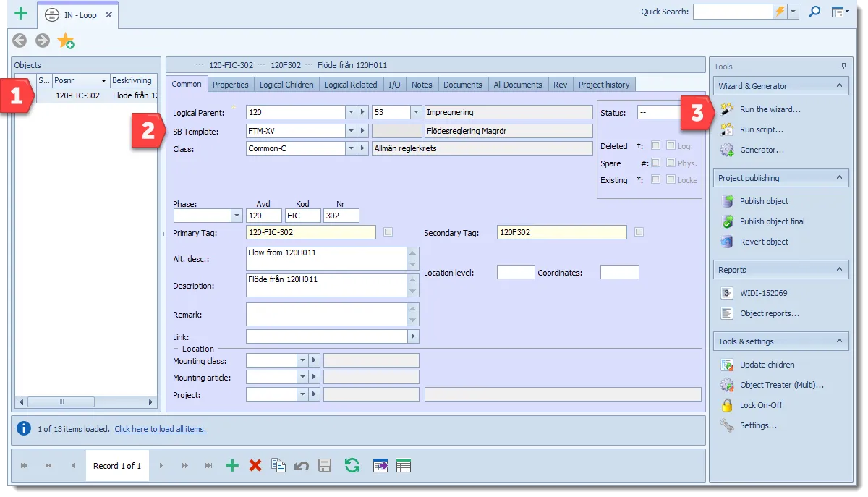This screenshot has width=868, height=497.
Task: Click the 'Click here to load all items' link
Action: [161, 429]
